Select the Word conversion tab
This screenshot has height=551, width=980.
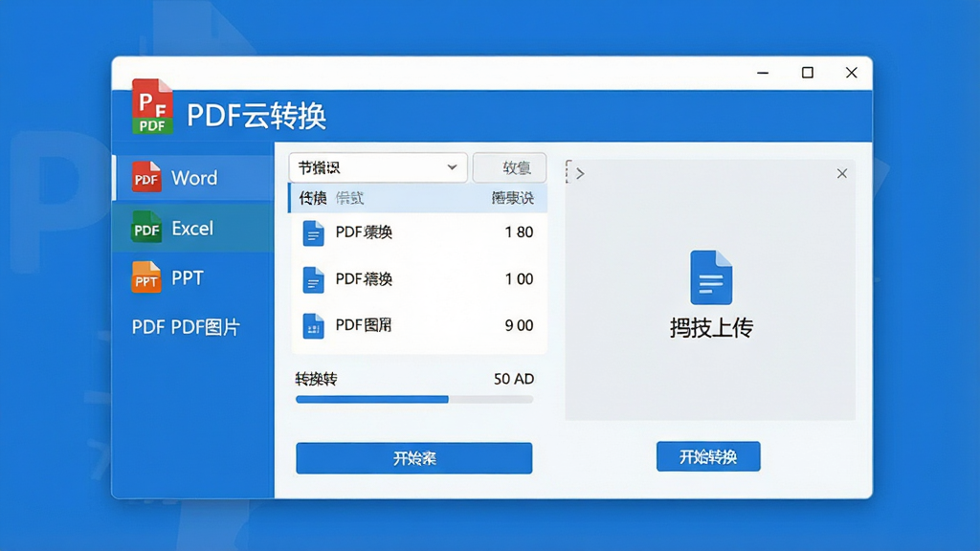[193, 177]
